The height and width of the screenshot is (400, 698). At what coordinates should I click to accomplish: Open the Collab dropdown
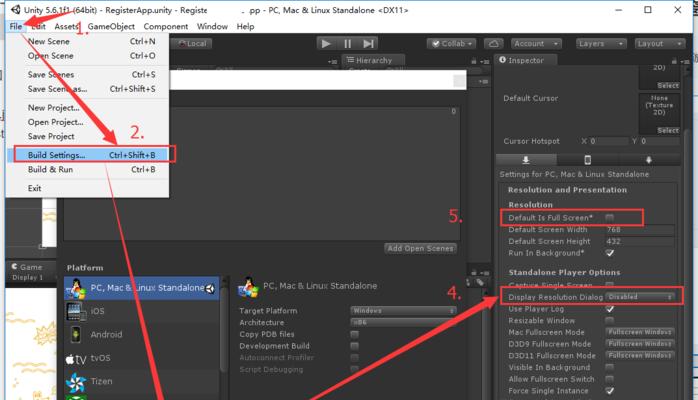point(451,44)
